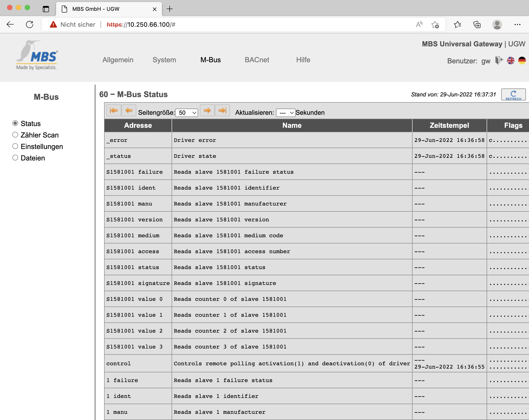Select the Einstellungen radio option
This screenshot has width=529, height=420.
click(15, 146)
